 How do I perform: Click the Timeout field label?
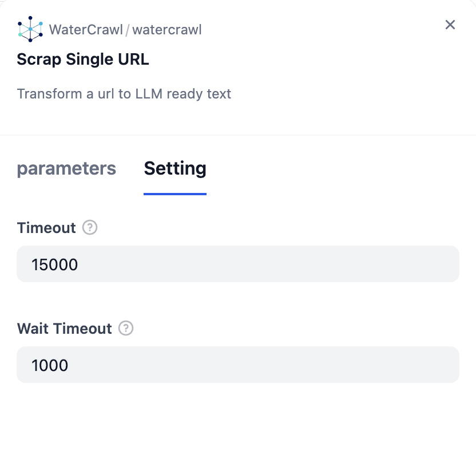point(46,228)
